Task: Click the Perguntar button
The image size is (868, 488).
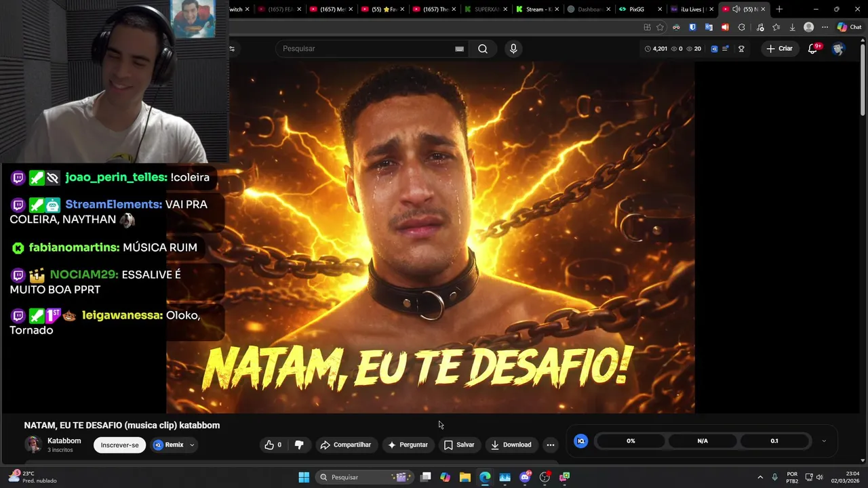Action: [x=407, y=445]
